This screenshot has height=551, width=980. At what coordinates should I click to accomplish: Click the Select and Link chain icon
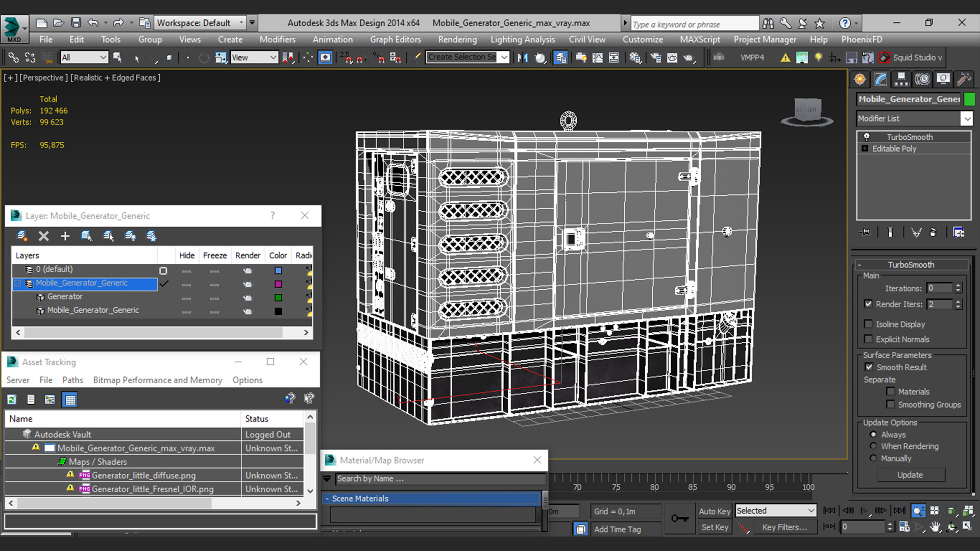click(x=13, y=58)
